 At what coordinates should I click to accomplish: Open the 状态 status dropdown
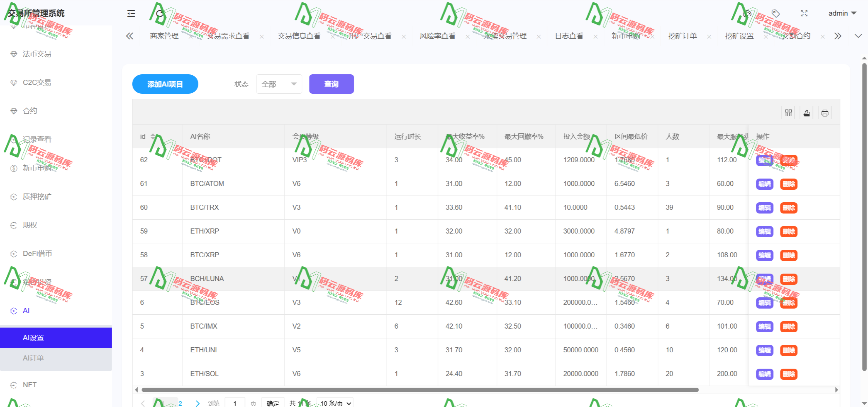pos(279,84)
